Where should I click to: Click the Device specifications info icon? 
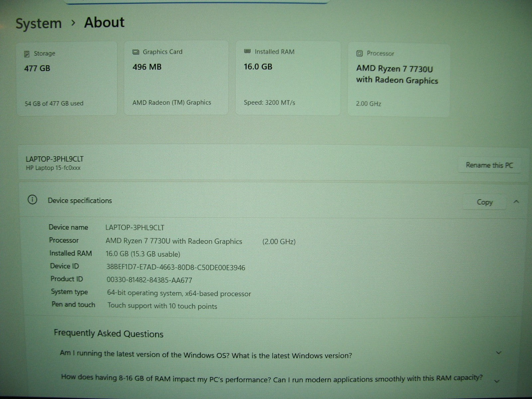coord(32,200)
